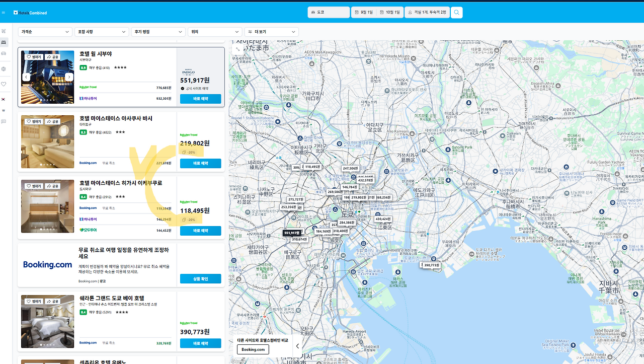
Task: Select the 모두투어 144,452원 offer
Action: pos(125,230)
